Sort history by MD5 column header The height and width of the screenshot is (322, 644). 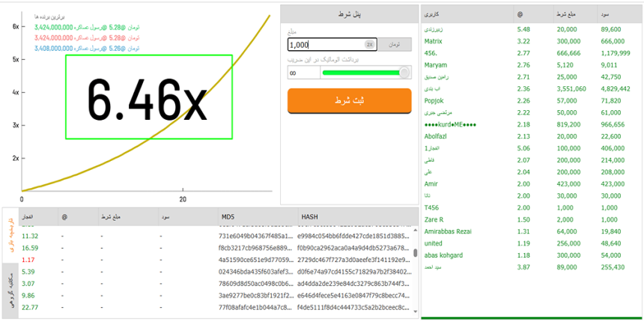228,217
